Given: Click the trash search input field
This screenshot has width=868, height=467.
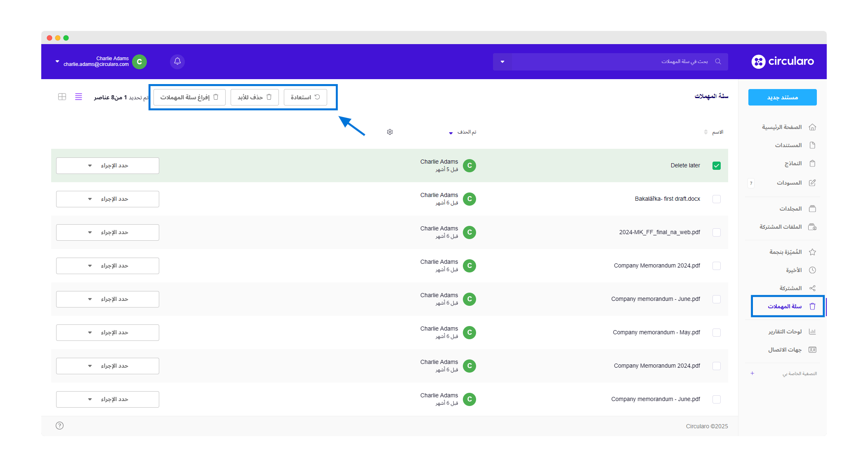Looking at the screenshot, I should point(611,61).
